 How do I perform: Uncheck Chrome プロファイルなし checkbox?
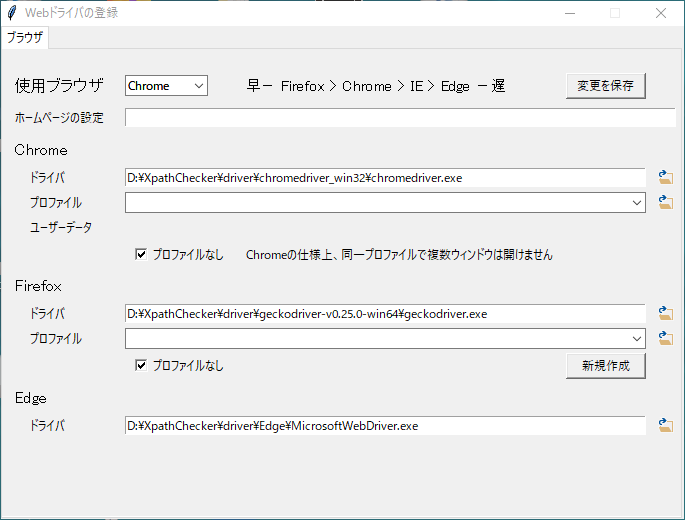(141, 254)
